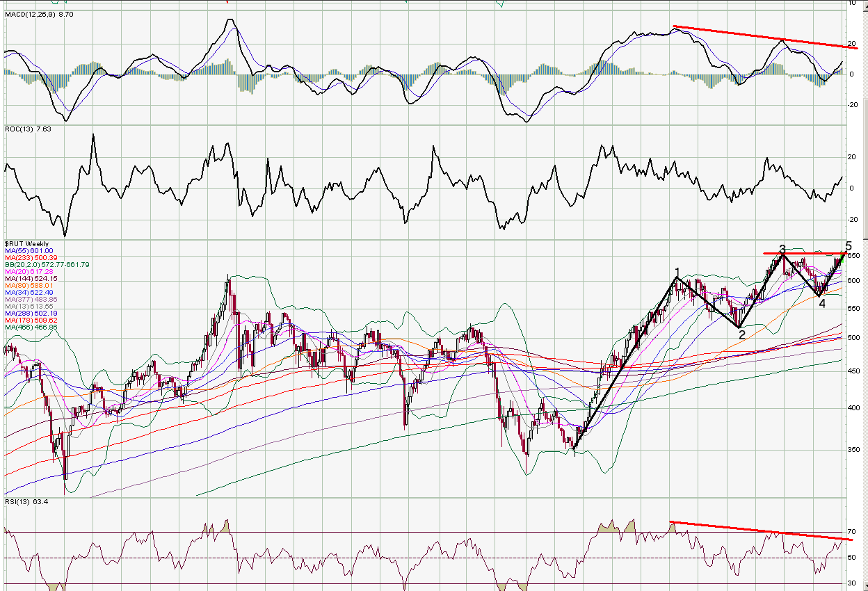Select the MA(377) 483.86 legend entry
868x591 pixels.
(31, 299)
